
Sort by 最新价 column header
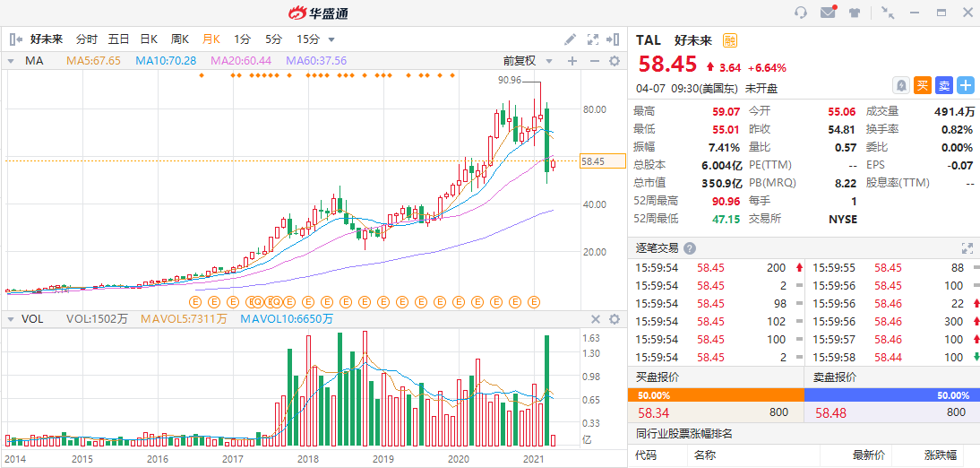870,455
